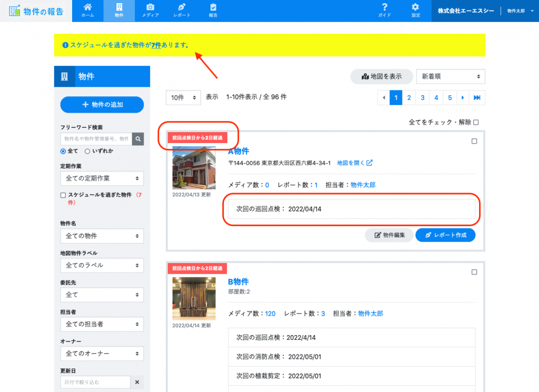Screen dimensions: 539x392
Task: Open the B物件 title link
Action: click(x=238, y=282)
